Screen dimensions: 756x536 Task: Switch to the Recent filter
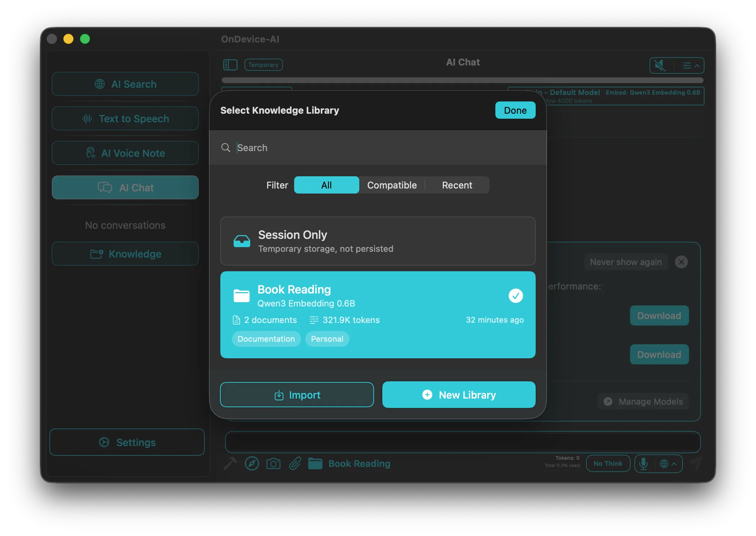(457, 185)
